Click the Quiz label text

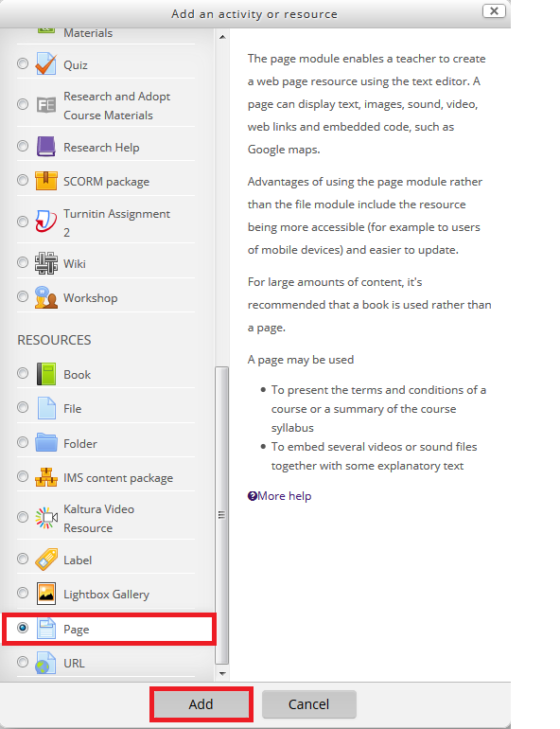point(76,65)
